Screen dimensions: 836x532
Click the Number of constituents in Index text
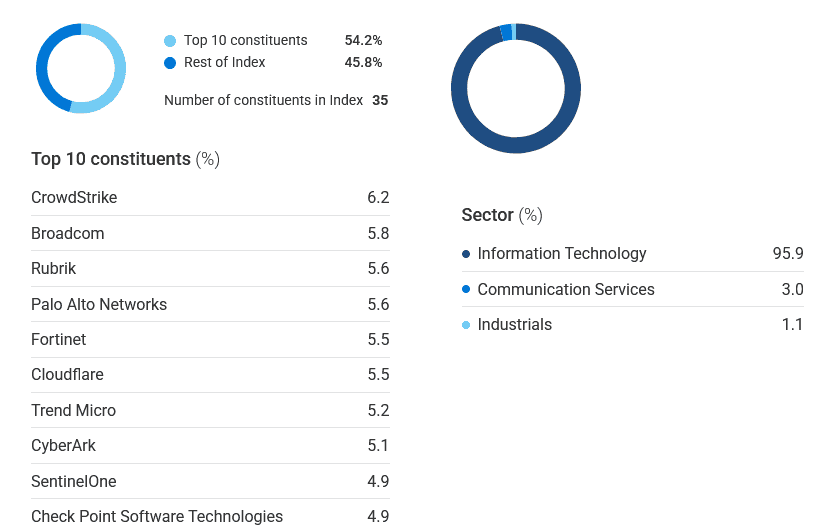(x=264, y=100)
